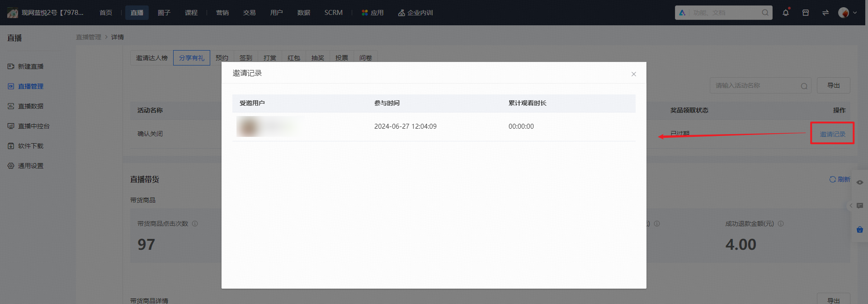The width and height of the screenshot is (868, 304).
Task: Click the blue bag icon on right edge
Action: (x=860, y=229)
